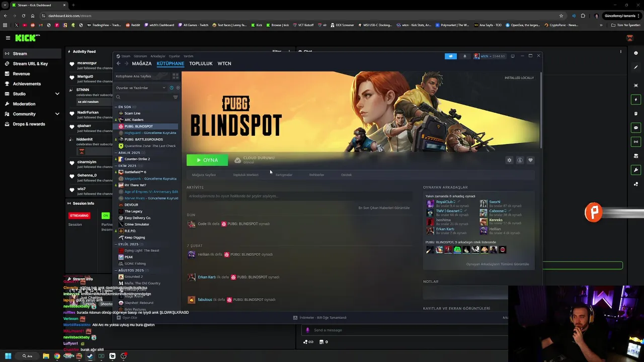
Task: Click the Windows Start button
Action: point(8,356)
